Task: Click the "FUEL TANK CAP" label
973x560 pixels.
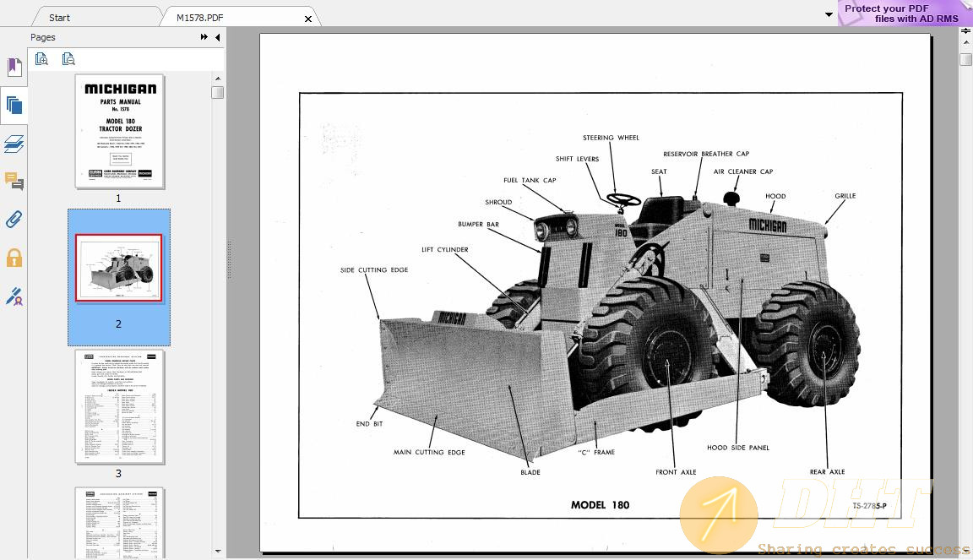Action: click(530, 181)
